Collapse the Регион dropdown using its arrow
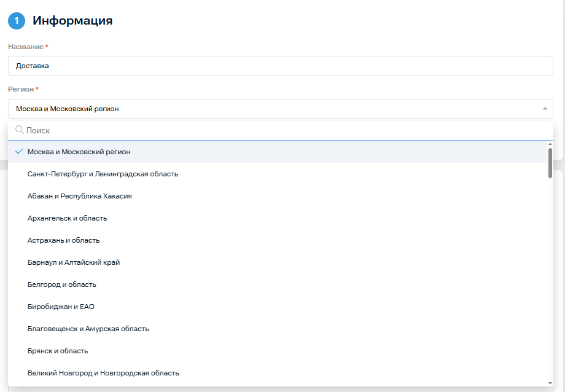The height and width of the screenshot is (392, 565). click(x=545, y=109)
